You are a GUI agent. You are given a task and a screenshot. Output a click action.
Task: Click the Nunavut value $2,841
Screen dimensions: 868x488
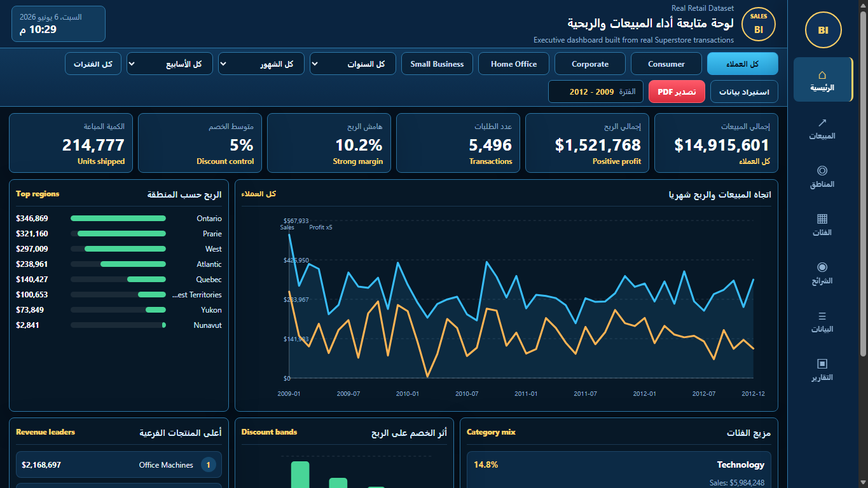[x=27, y=325]
